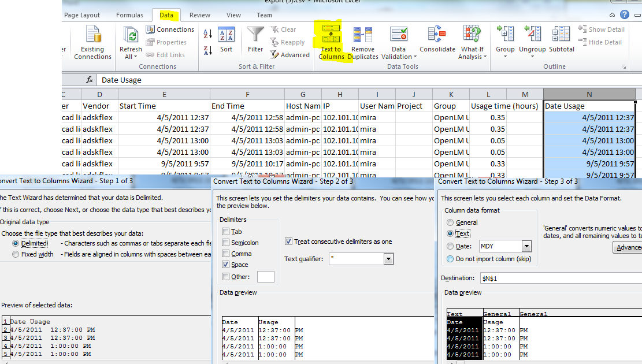Screen dimensions: 642x364
Task: Click the Destination field $N$1
Action: click(561, 278)
